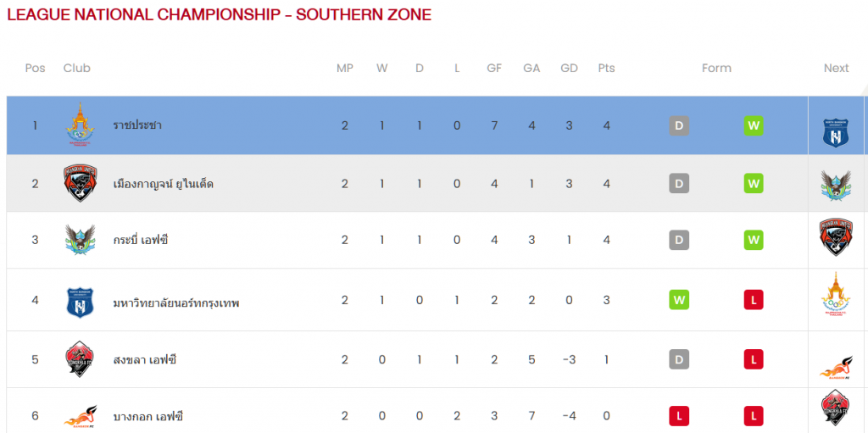
Task: Click the Rajpracha club logo in row 1
Action: click(81, 125)
